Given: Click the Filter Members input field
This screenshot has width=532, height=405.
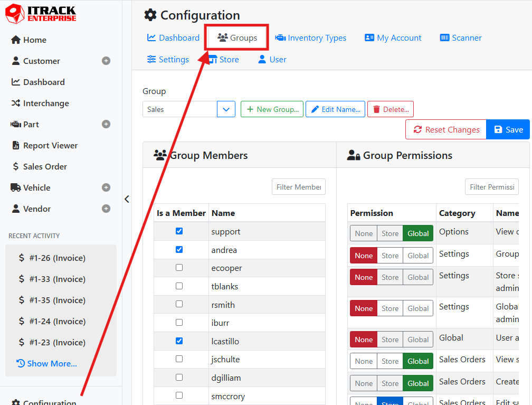Looking at the screenshot, I should 299,187.
